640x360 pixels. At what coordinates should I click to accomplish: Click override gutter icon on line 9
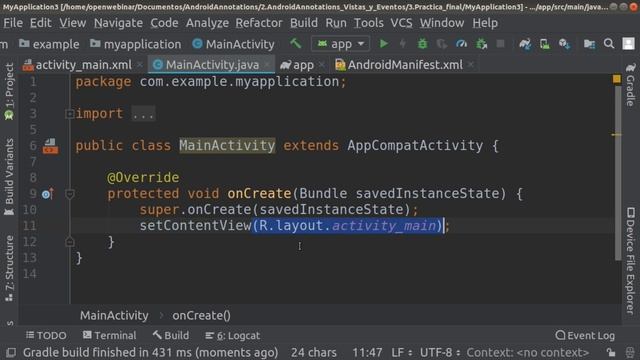(48, 193)
